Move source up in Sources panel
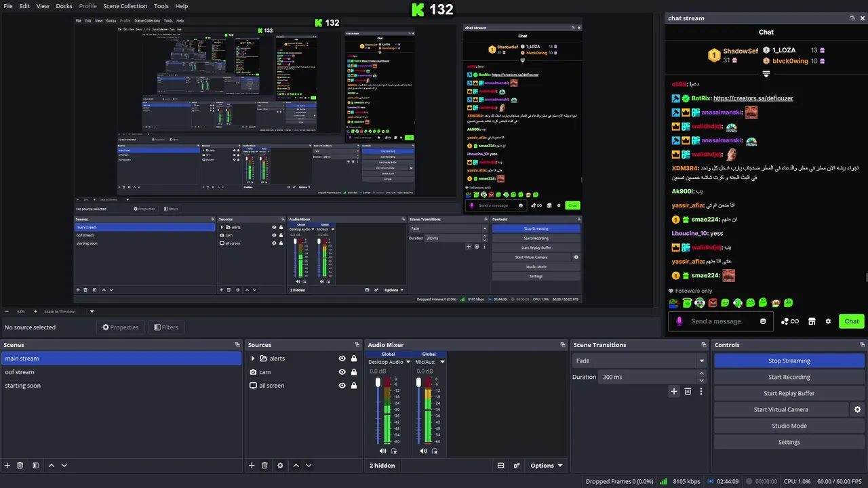Image resolution: width=868 pixels, height=488 pixels. coord(296,466)
